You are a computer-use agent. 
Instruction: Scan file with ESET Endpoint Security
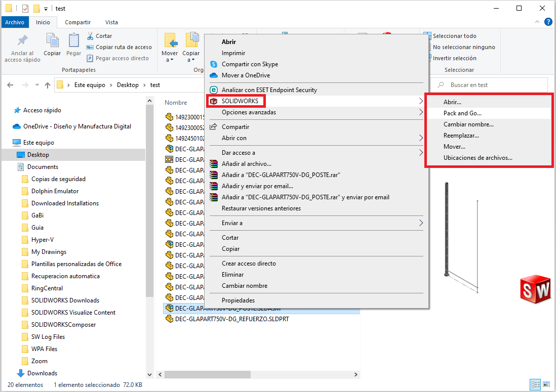click(269, 90)
